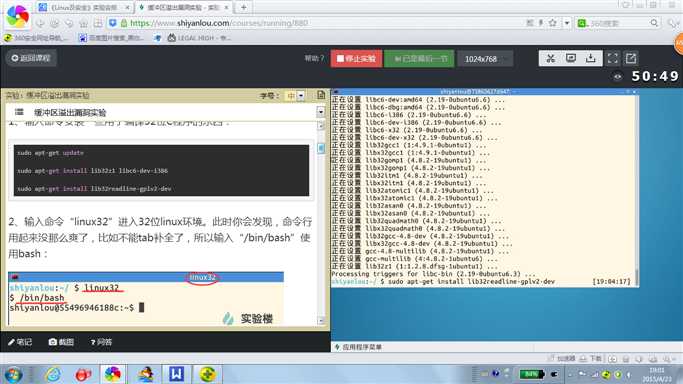Click the green last-section button
Screen dimensions: 683x384
[x=419, y=58]
